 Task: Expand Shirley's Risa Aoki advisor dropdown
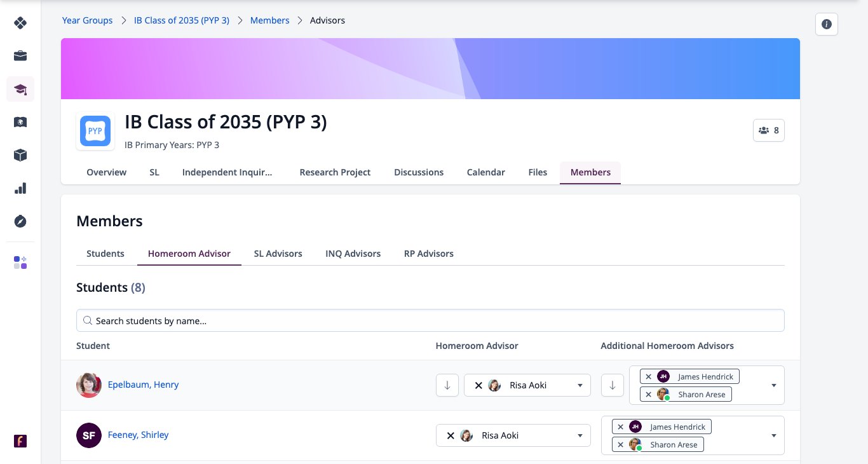[580, 435]
